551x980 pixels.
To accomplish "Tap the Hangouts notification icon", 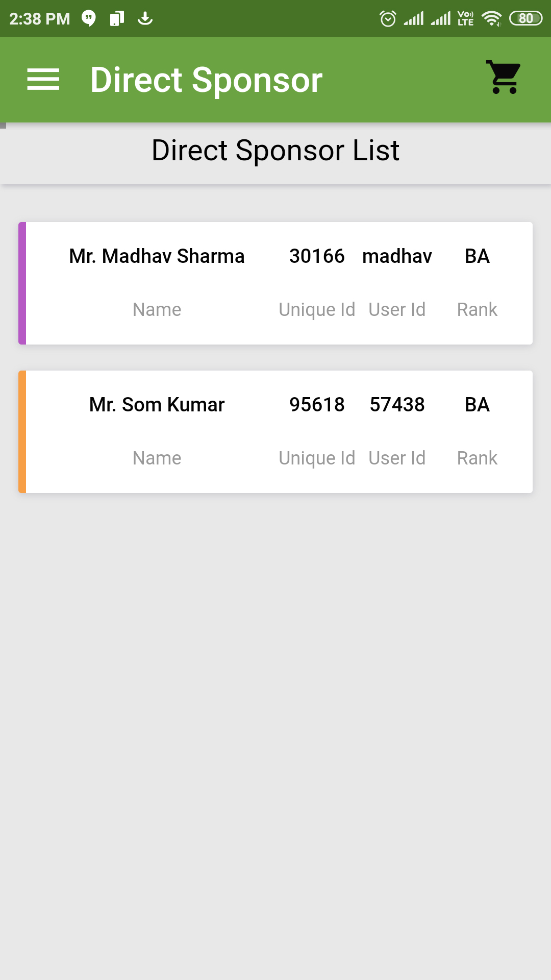I will (89, 19).
